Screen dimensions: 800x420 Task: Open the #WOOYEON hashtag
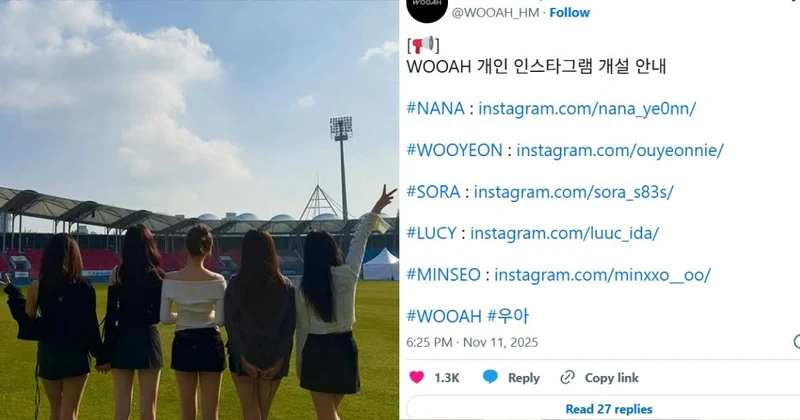455,151
